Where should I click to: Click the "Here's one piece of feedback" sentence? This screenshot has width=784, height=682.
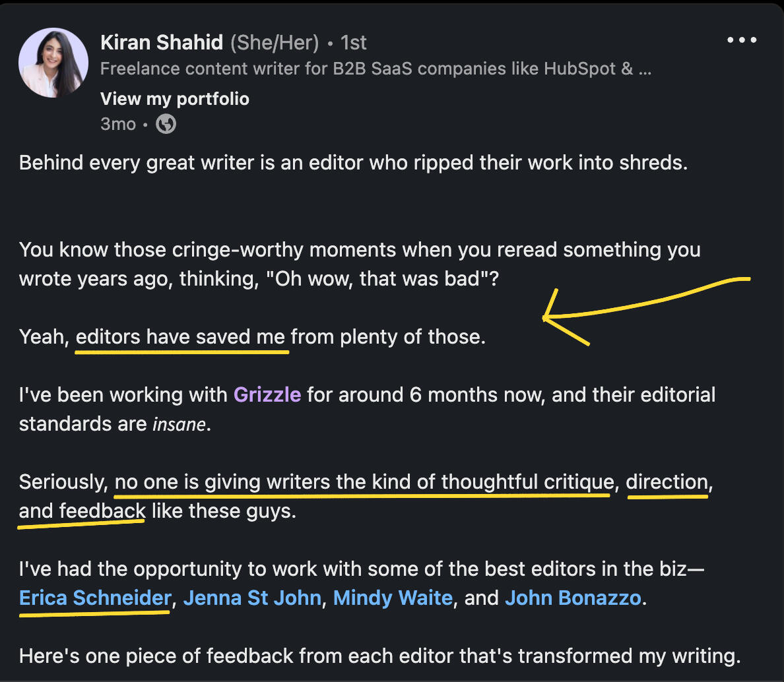point(379,656)
